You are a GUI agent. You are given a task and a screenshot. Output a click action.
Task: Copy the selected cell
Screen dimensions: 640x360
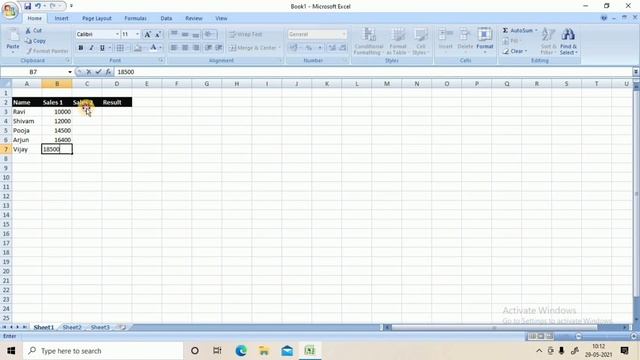point(35,41)
